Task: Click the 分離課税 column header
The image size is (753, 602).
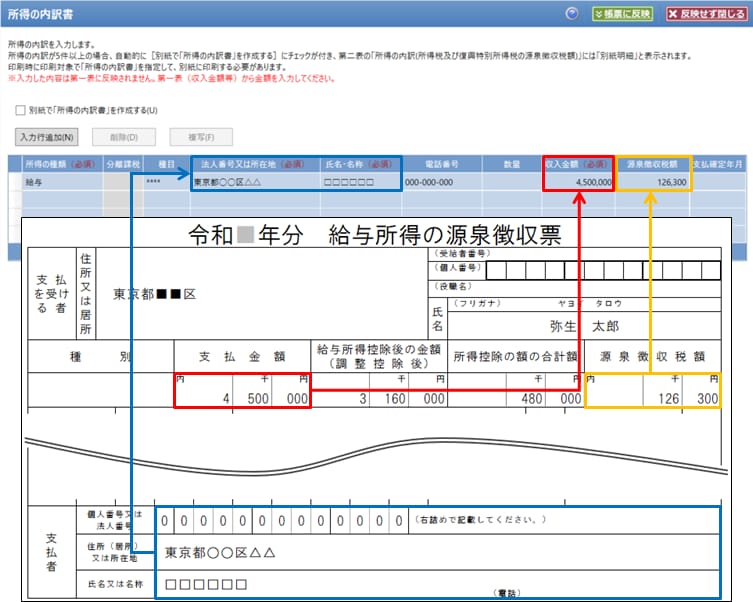Action: (124, 163)
